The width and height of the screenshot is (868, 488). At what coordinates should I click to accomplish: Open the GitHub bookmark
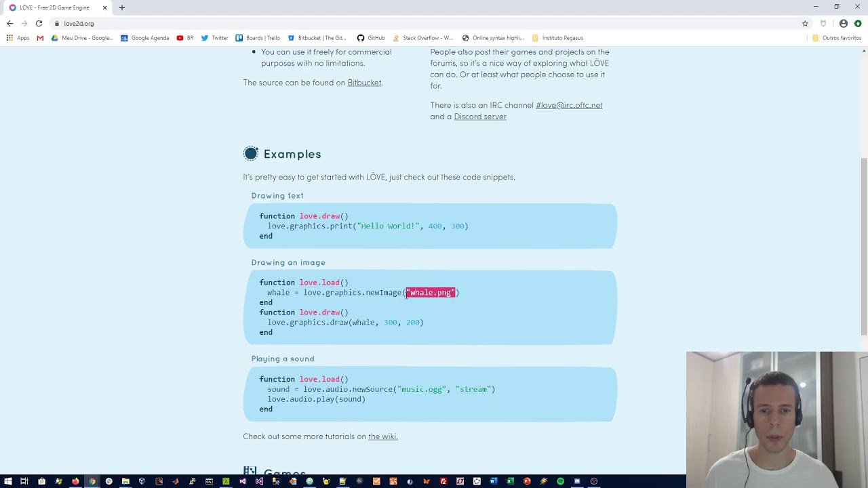(371, 38)
